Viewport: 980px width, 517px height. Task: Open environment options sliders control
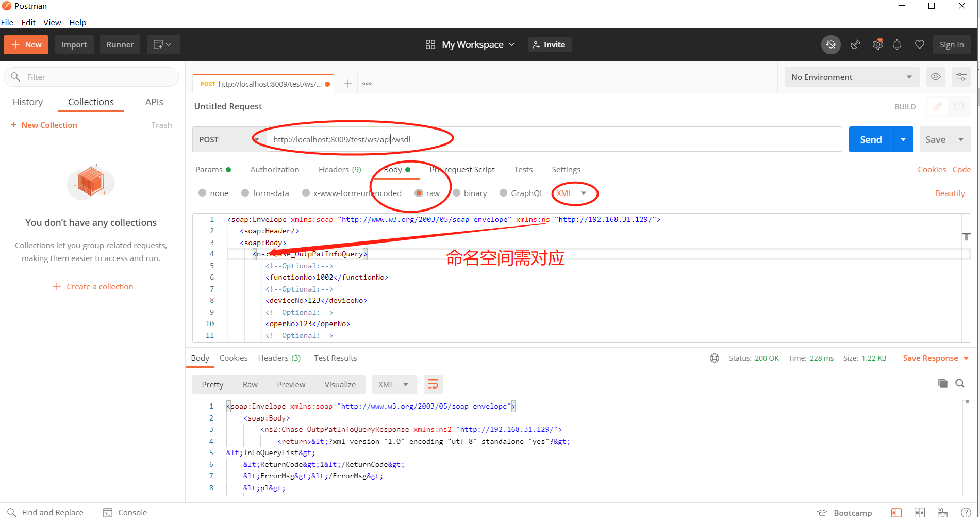(x=961, y=76)
